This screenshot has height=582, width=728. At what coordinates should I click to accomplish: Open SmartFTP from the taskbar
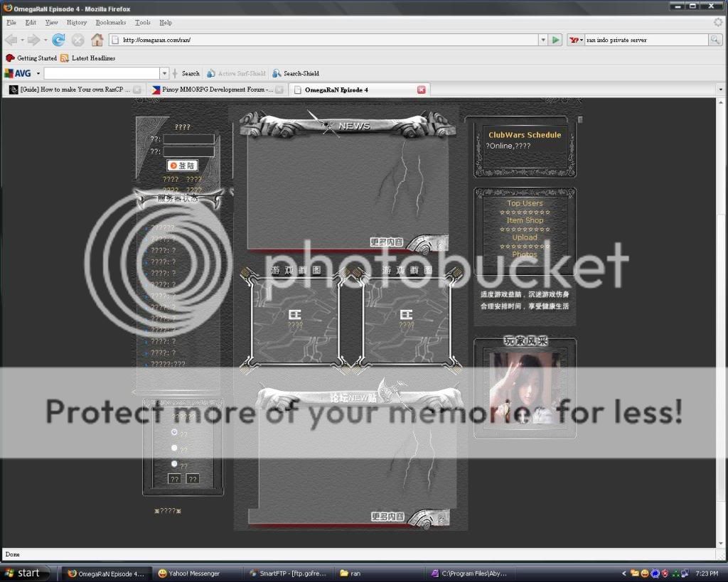click(289, 573)
